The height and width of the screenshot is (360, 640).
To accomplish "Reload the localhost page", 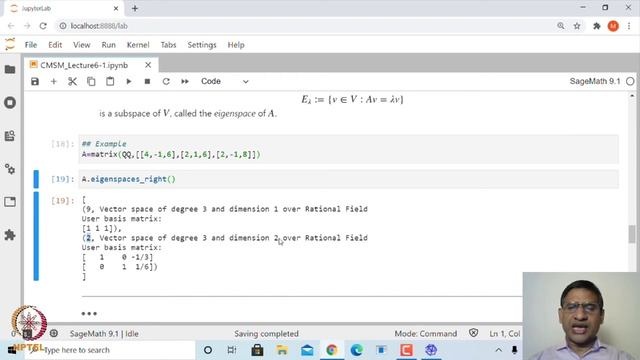I will coord(43,26).
